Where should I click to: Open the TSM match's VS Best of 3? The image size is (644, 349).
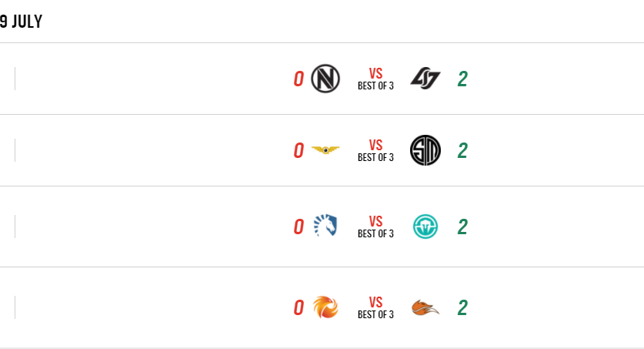click(x=375, y=150)
